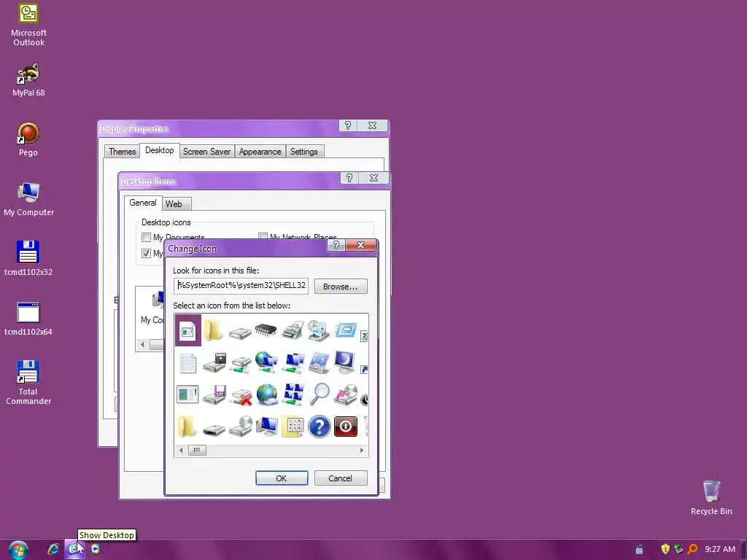Pick the folder icon beside the highlighted icon
Viewport: 747px width, 560px height.
click(213, 330)
